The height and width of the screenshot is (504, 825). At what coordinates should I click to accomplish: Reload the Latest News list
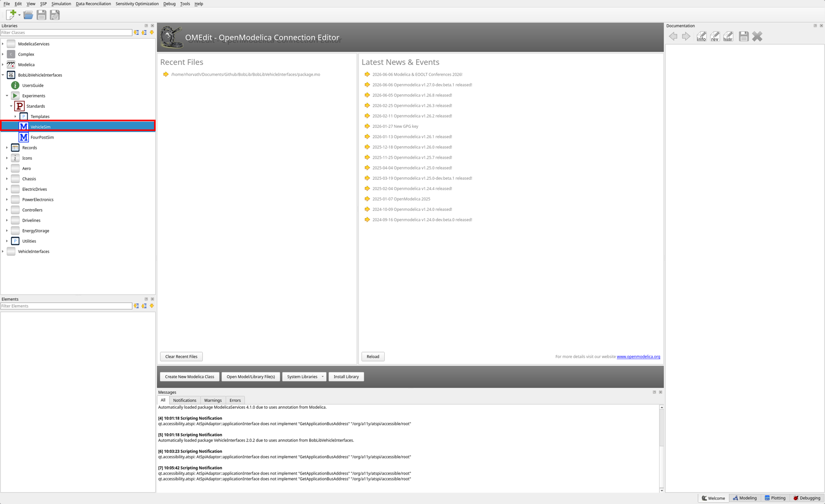coord(373,357)
